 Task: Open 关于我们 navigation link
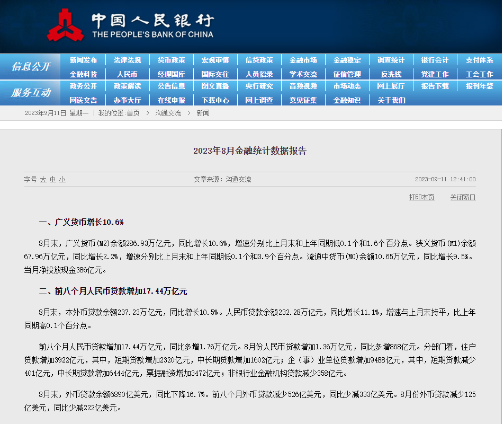point(391,100)
